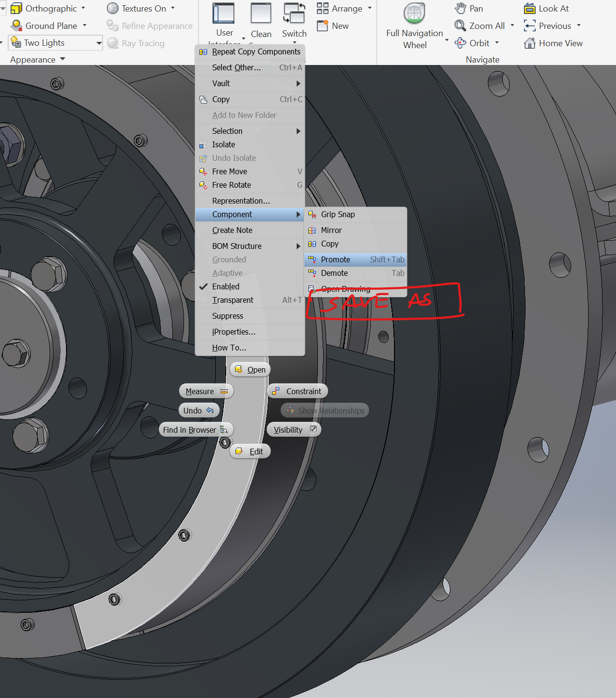Choose Open Drawing in submenu
This screenshot has width=616, height=698.
(355, 289)
